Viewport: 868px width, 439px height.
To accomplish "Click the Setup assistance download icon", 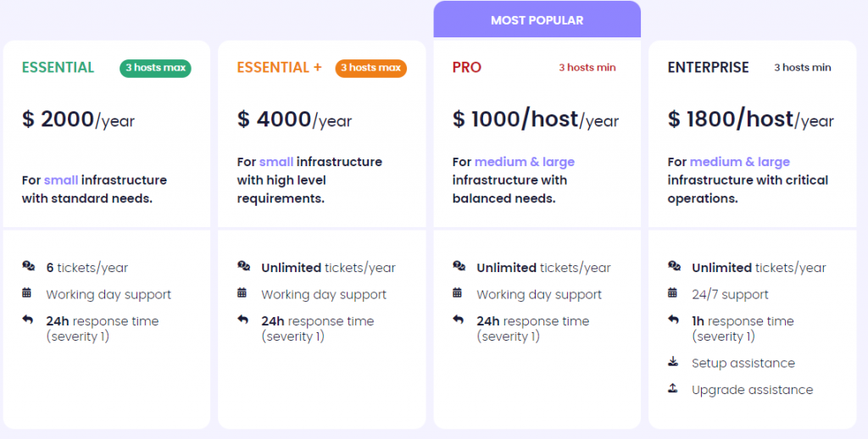I will pos(673,362).
